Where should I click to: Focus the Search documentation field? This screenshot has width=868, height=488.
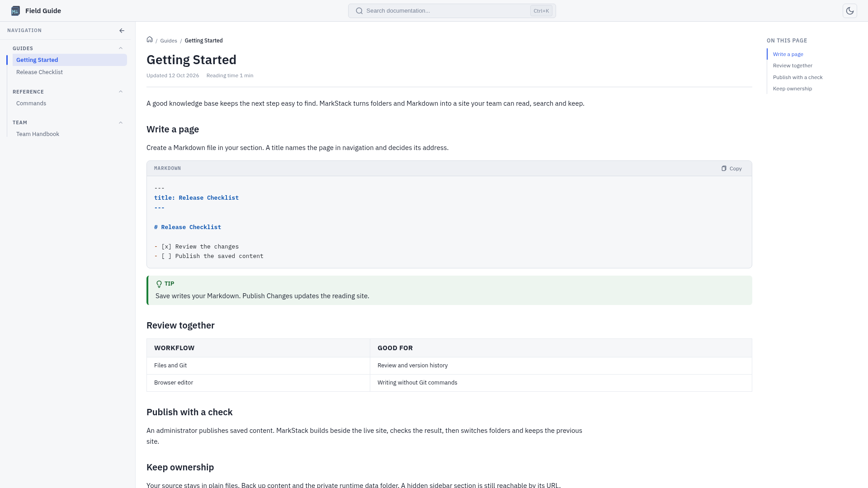click(452, 11)
